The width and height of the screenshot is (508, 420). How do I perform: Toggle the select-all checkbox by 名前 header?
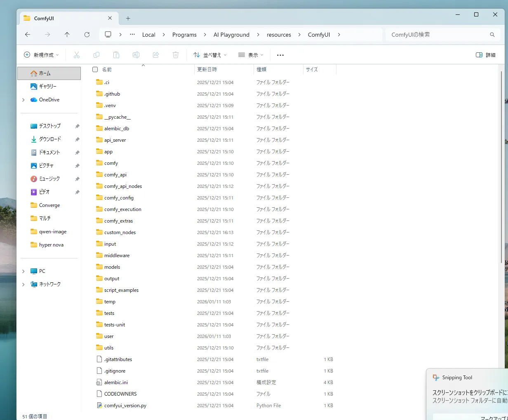[95, 70]
